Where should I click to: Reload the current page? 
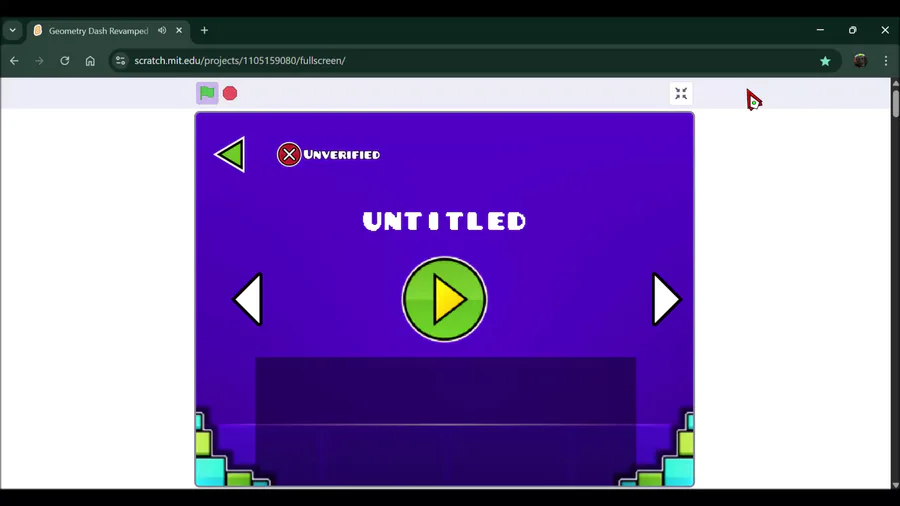pos(65,61)
